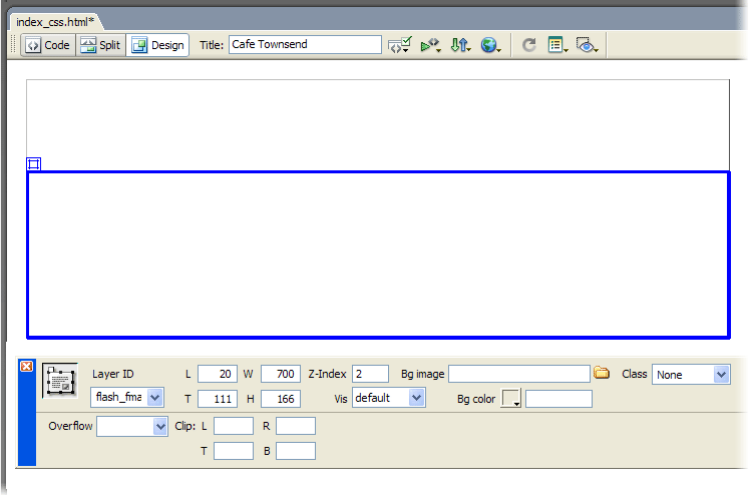Switch to Split view
749x496 pixels.
(100, 45)
